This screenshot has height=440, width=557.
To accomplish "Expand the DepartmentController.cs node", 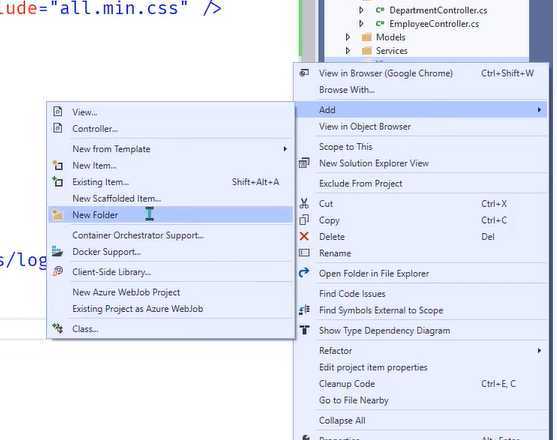I will [361, 10].
